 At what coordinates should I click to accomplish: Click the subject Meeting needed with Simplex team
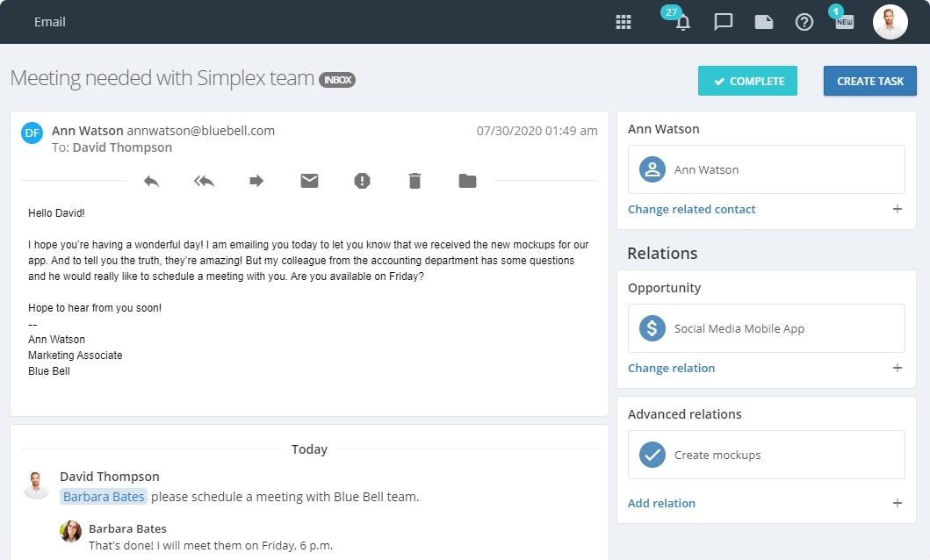(x=162, y=78)
